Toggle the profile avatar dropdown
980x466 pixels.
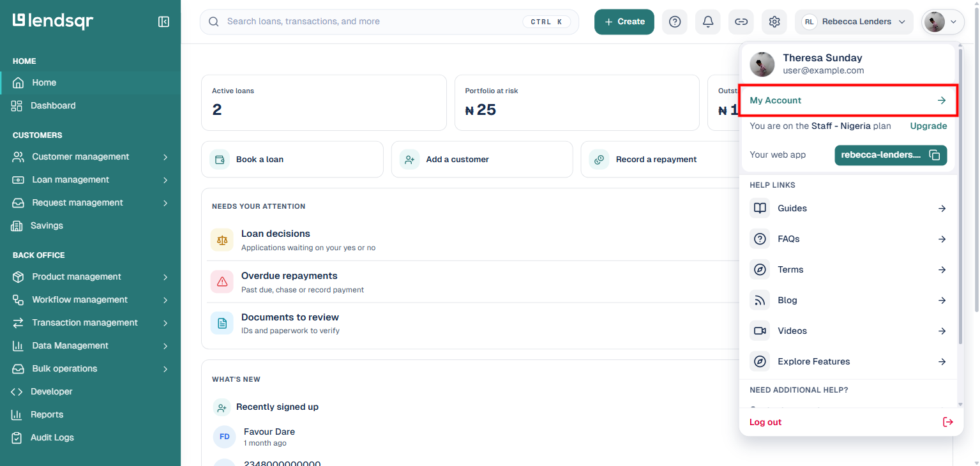[x=942, y=22]
